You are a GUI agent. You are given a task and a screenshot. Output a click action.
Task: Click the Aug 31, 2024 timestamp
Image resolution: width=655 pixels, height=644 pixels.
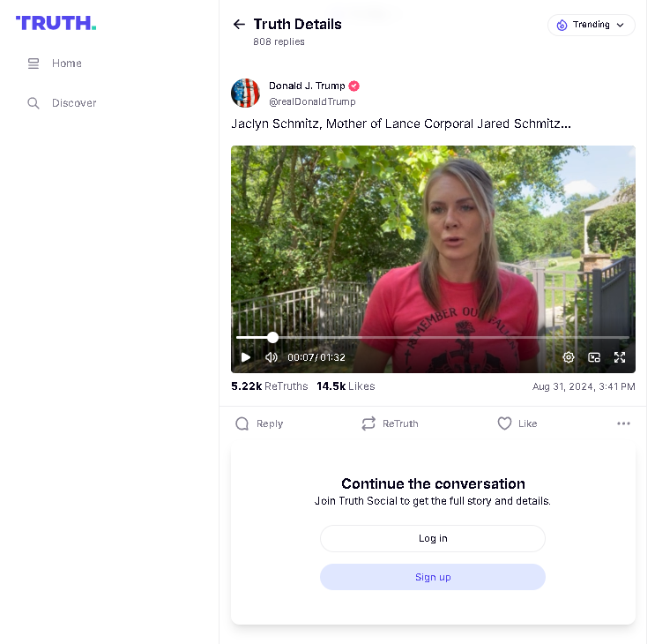click(584, 386)
